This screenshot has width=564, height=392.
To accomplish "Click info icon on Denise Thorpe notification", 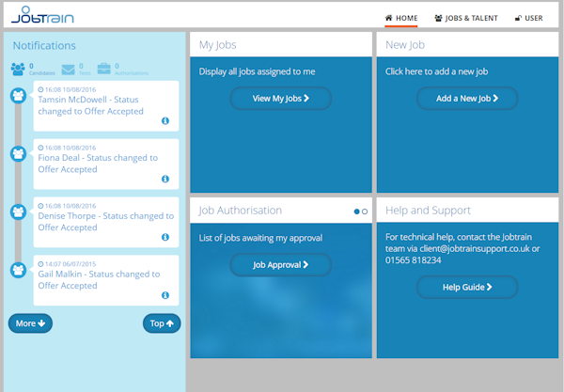I will click(x=165, y=237).
